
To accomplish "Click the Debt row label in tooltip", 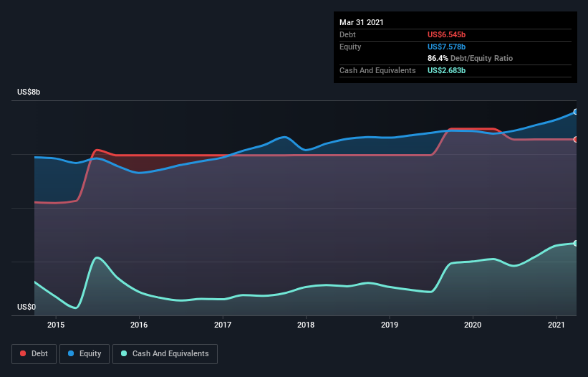I will (x=347, y=34).
